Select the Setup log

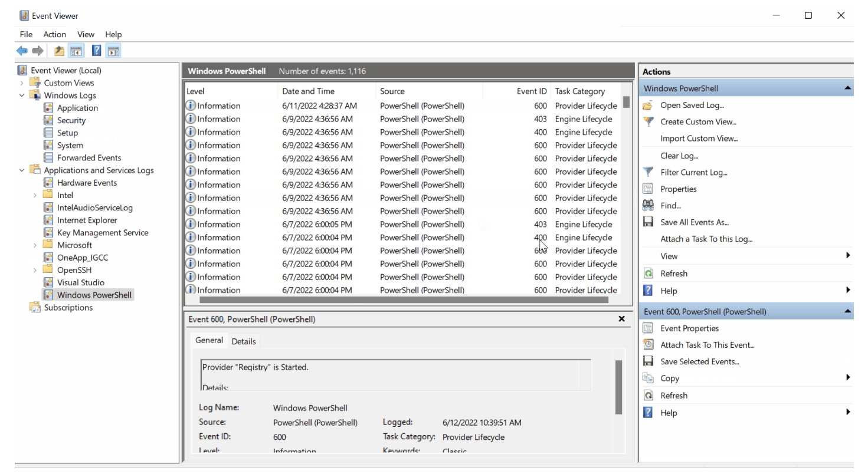[67, 133]
